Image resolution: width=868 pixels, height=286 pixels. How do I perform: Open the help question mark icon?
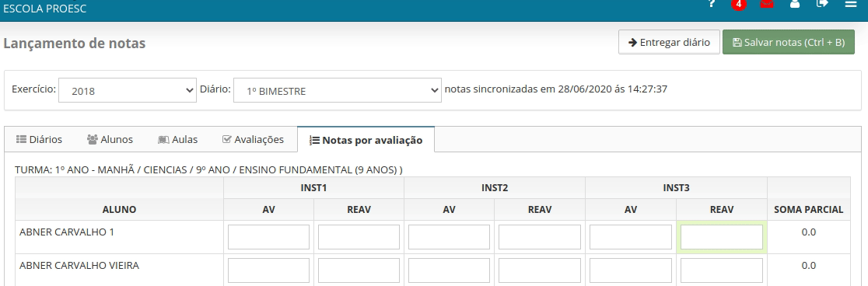coord(712,3)
